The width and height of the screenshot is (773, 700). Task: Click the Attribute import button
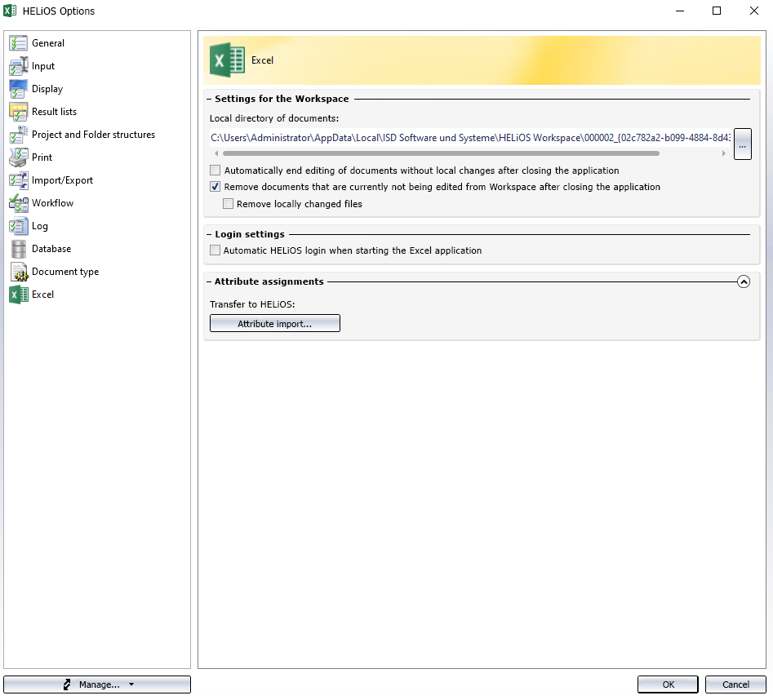(275, 324)
